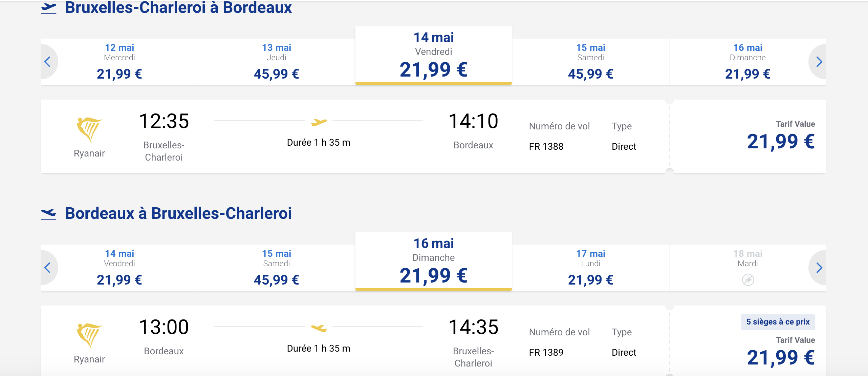Click the yellow plane icon on return flight duration line
868x376 pixels.
319,328
